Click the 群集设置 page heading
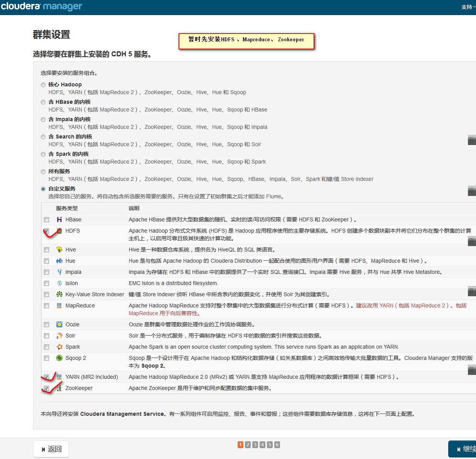The image size is (476, 459). (x=51, y=35)
